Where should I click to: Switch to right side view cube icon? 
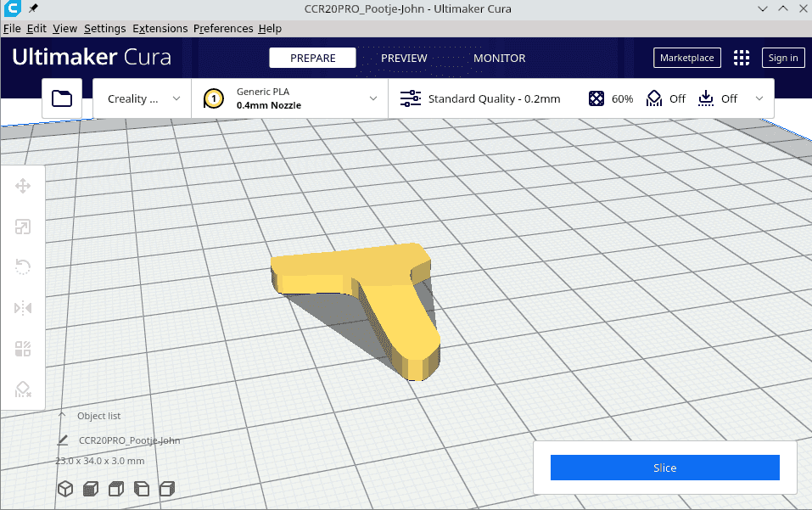[x=167, y=489]
